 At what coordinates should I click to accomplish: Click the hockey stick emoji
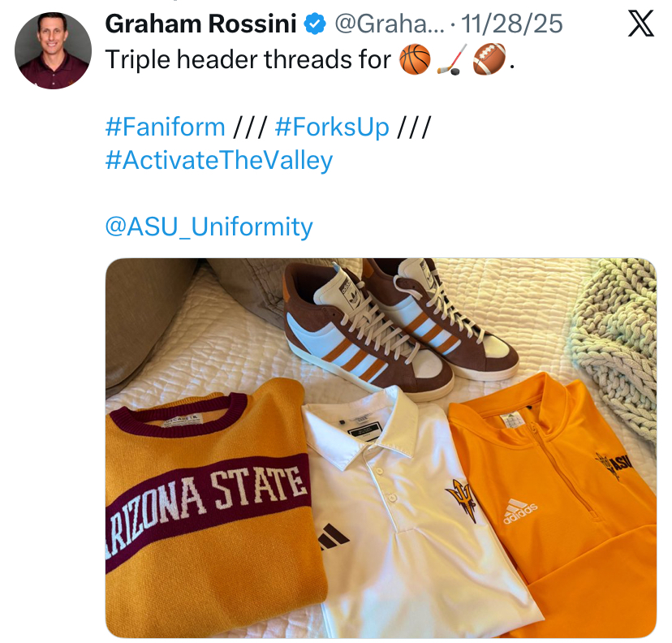(x=452, y=60)
